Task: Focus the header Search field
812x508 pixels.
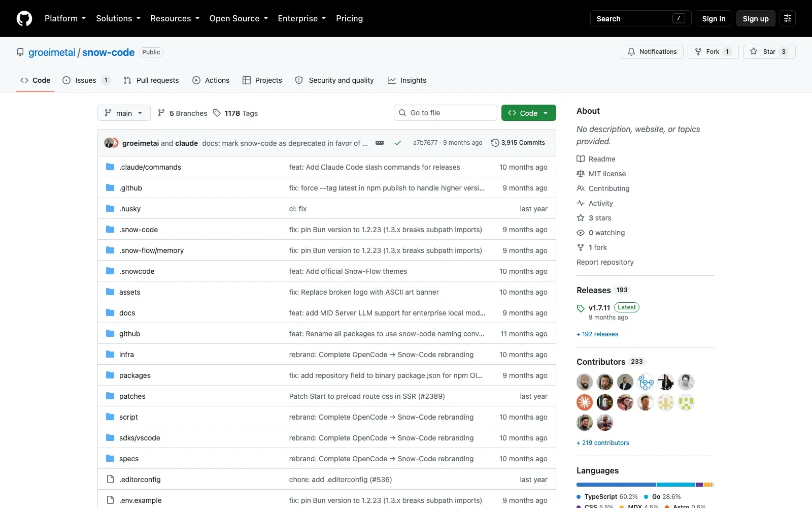Action: click(640, 18)
